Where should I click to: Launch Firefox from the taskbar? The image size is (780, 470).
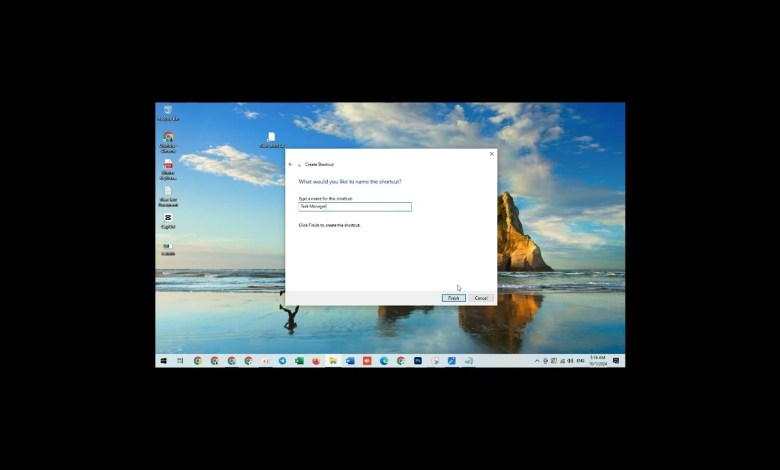point(316,361)
